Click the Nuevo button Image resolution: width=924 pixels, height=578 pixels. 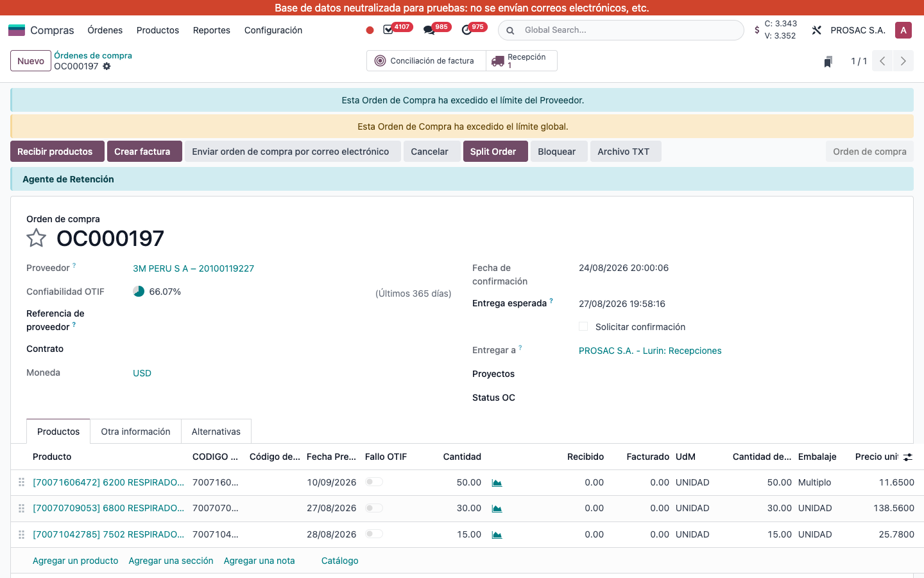coord(31,61)
